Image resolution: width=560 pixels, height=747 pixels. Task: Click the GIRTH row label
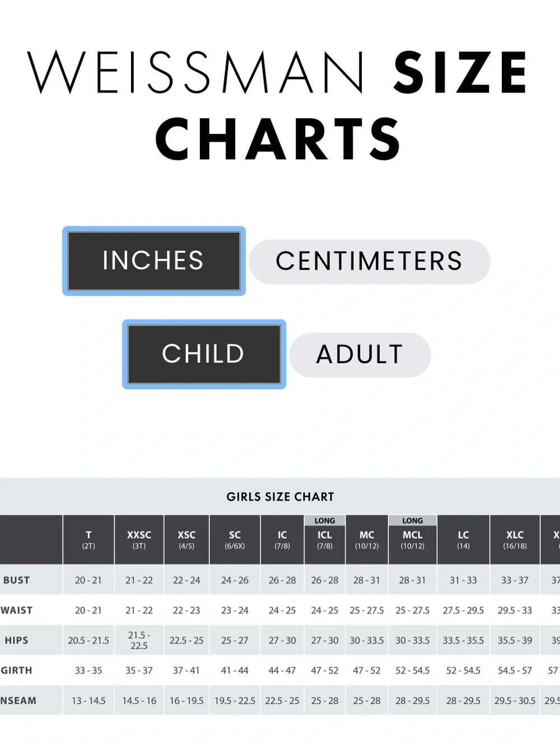[x=16, y=670]
